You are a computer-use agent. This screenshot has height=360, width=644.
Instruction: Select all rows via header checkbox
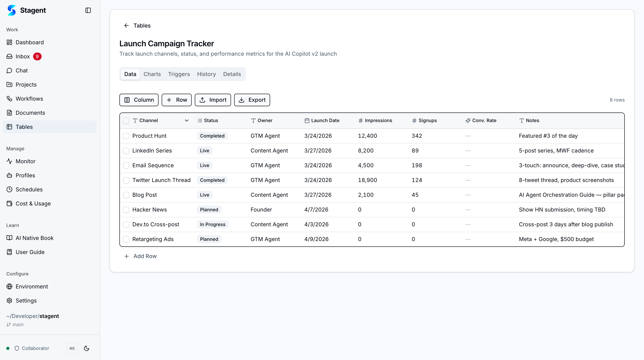click(126, 121)
